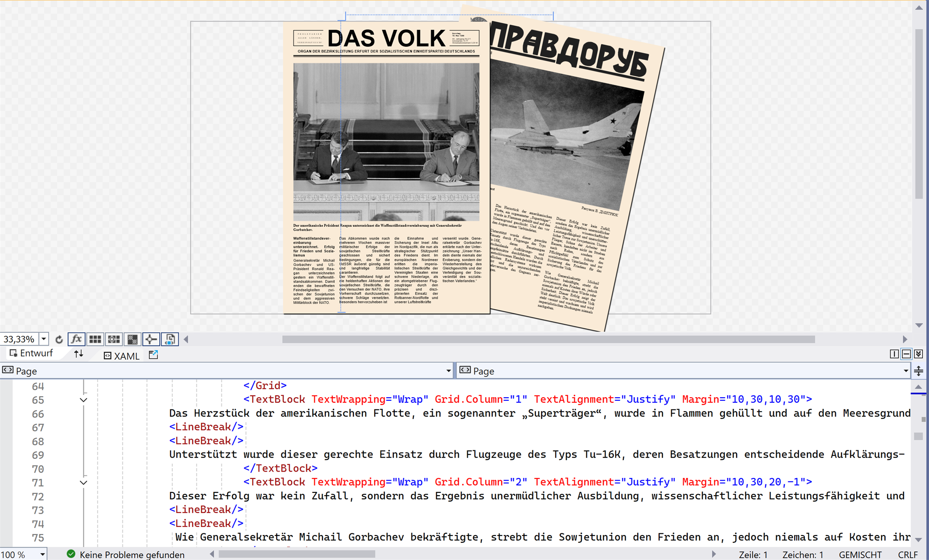
Task: Toggle snapping to gridlines
Action: [x=114, y=339]
